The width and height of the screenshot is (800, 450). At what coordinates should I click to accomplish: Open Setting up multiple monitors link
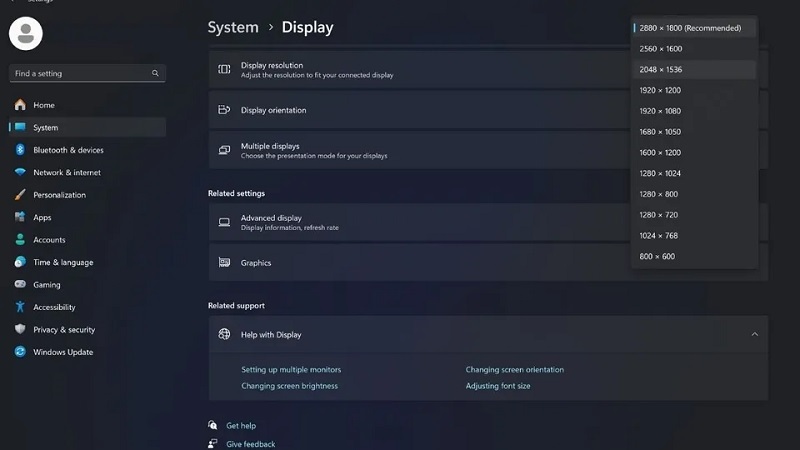291,369
